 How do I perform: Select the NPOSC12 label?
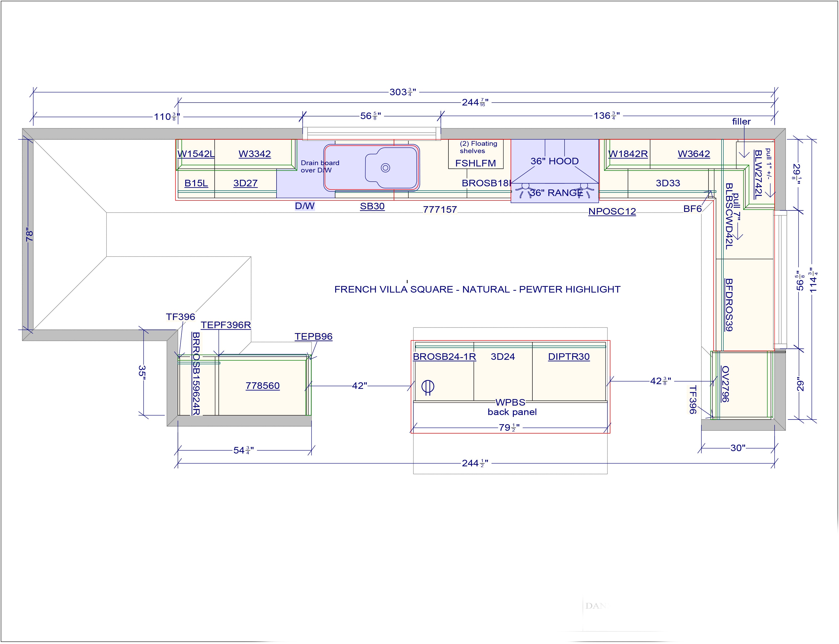point(612,212)
